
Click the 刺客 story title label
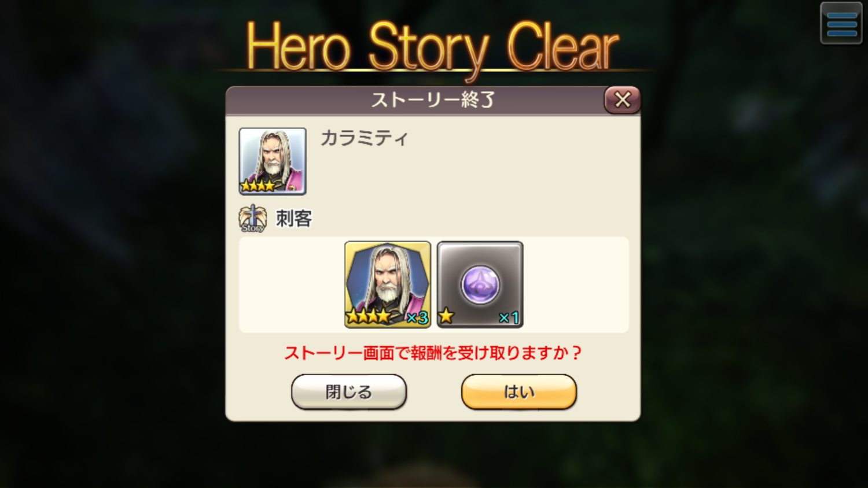coord(294,219)
